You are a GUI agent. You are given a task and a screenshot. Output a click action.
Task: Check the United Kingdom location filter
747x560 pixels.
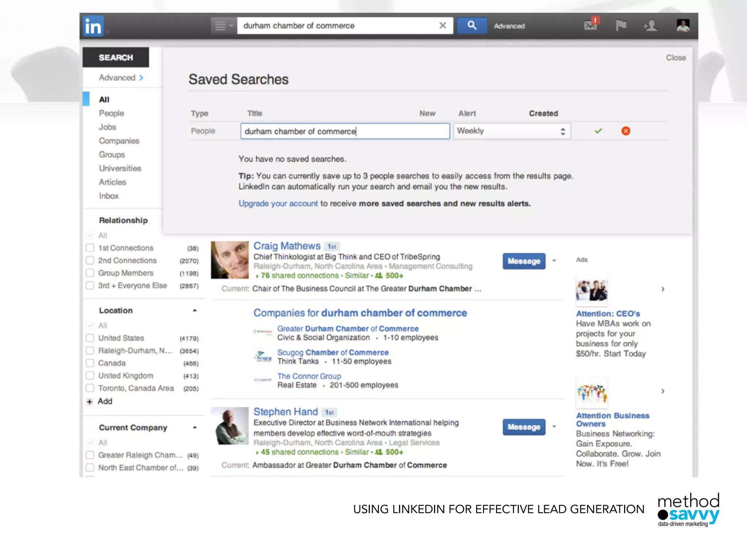click(x=90, y=376)
